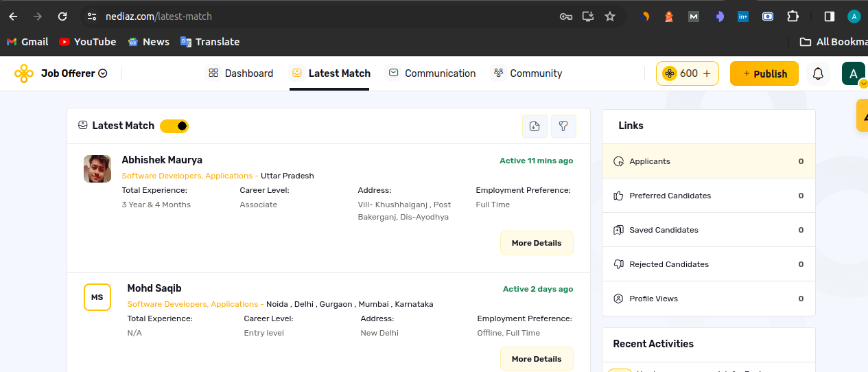Toggle the Latest Match switch off
The height and width of the screenshot is (372, 868).
click(x=174, y=126)
